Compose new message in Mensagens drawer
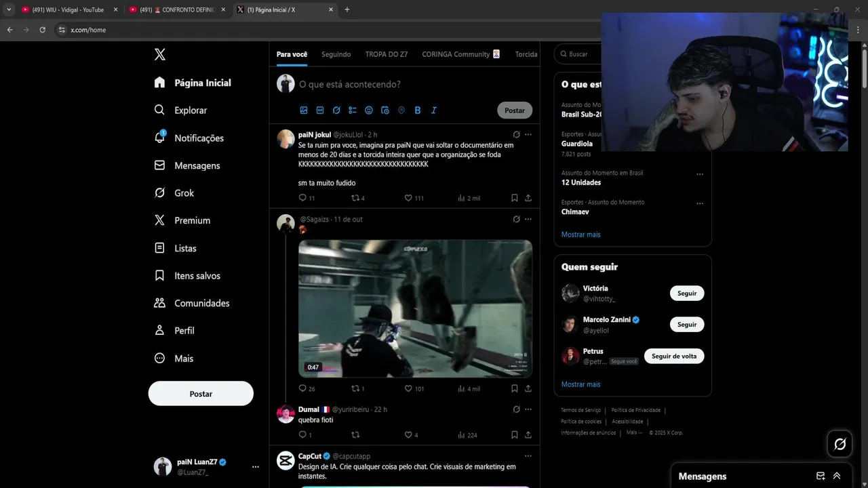 tap(821, 476)
